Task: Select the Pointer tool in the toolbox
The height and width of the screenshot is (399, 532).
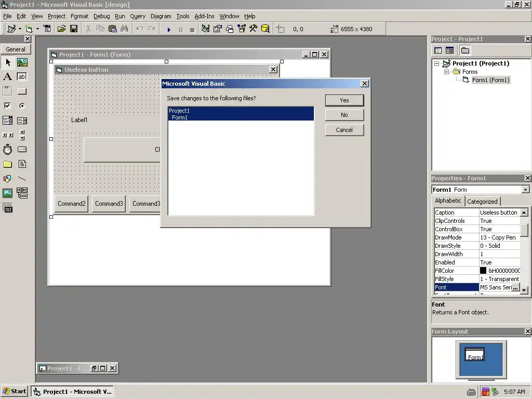Action: click(x=8, y=62)
